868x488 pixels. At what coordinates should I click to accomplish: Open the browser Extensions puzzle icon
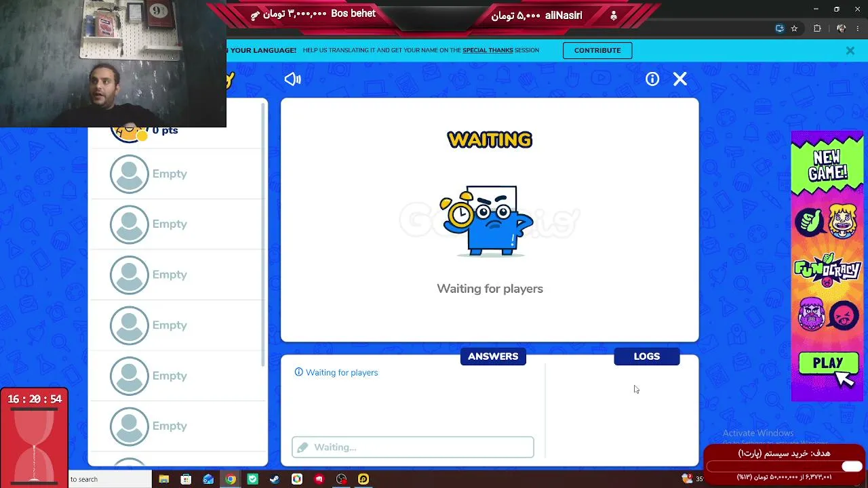[817, 28]
